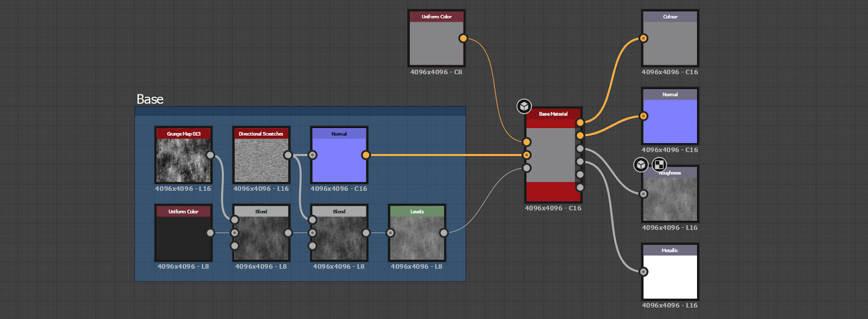Click Base Material input pin fed by Levels
The image size is (868, 319).
point(527,168)
